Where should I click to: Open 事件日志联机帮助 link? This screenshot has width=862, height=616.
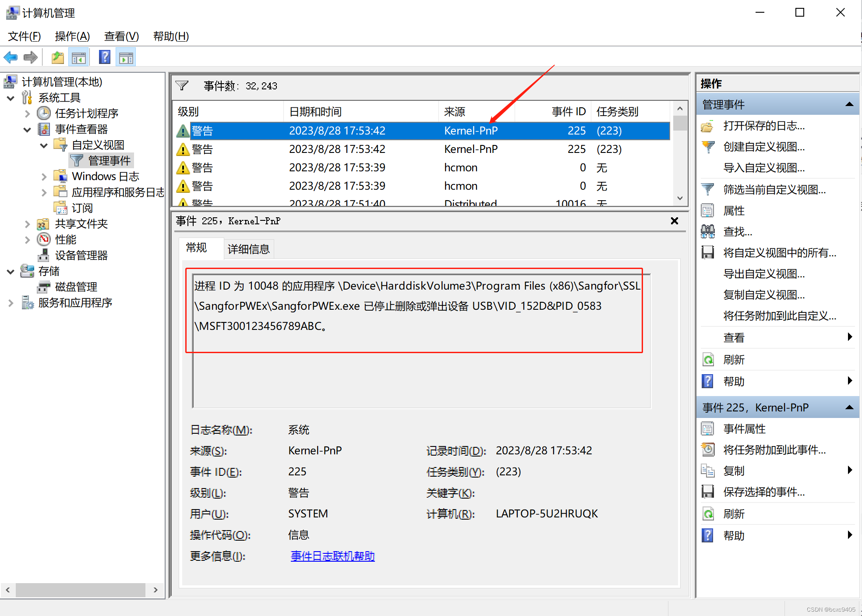click(332, 556)
